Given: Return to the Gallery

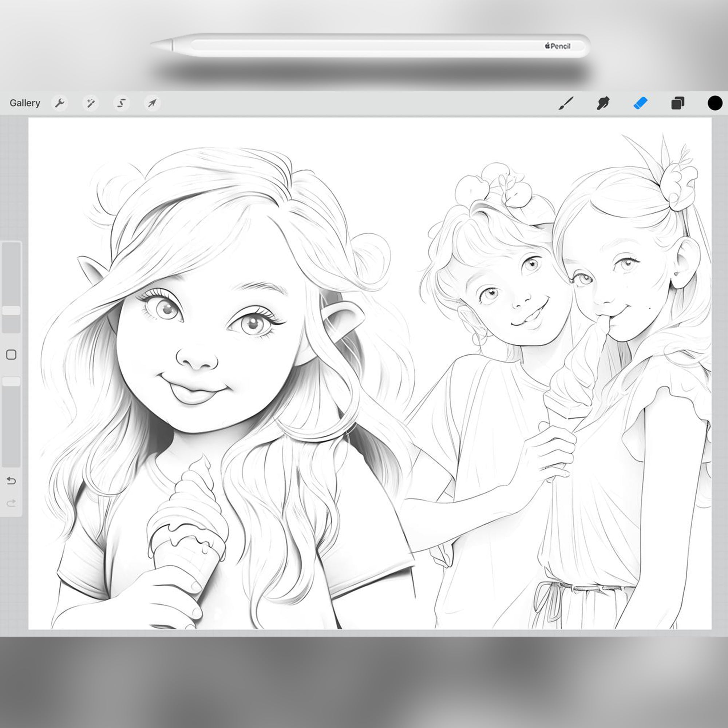Looking at the screenshot, I should tap(25, 103).
